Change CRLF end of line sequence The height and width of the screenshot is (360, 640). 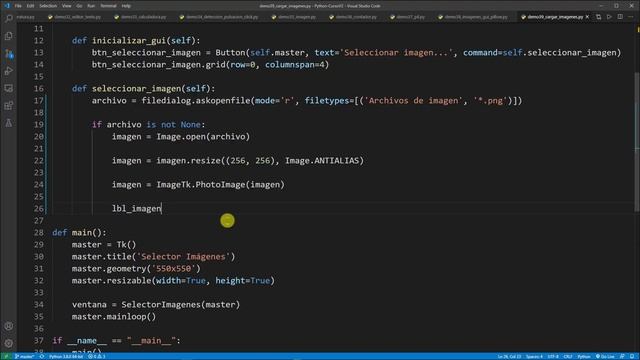coord(568,356)
